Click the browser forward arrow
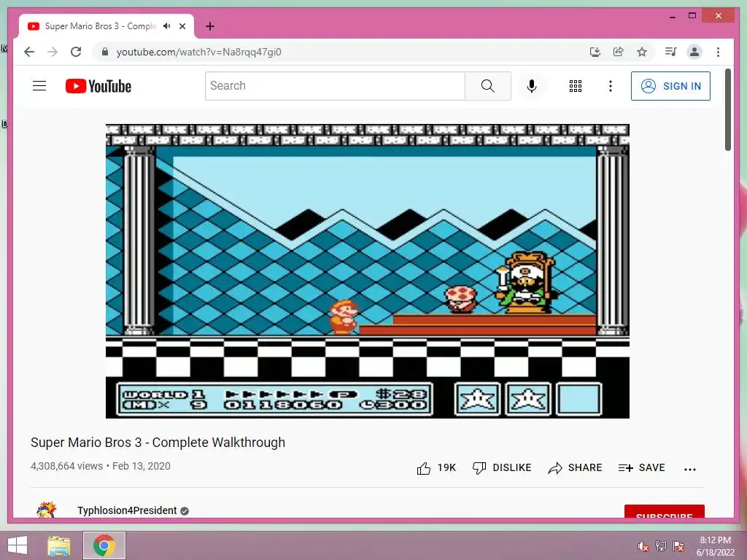This screenshot has width=747, height=560. [x=53, y=52]
